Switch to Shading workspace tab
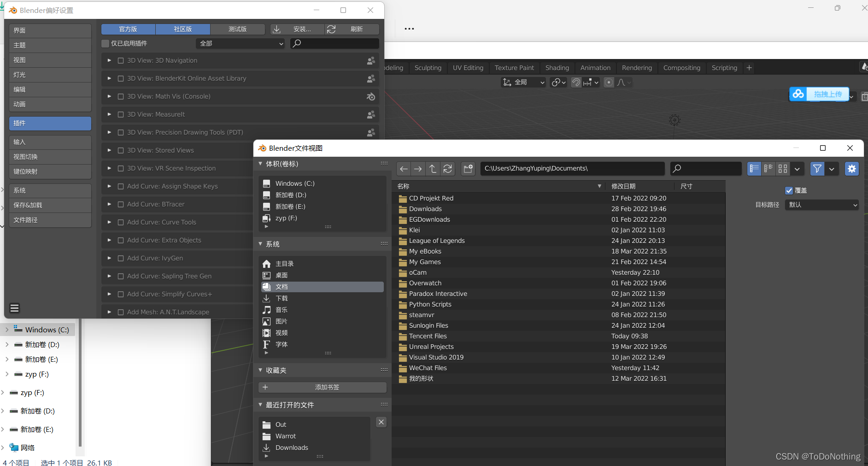Screen dimensions: 868x466 [557, 68]
